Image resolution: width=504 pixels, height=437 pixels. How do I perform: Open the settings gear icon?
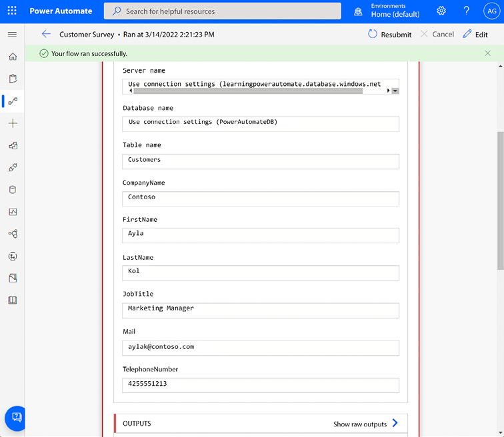(441, 11)
